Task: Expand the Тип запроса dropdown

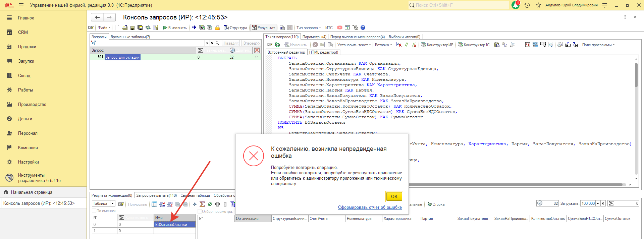Action: (309, 28)
